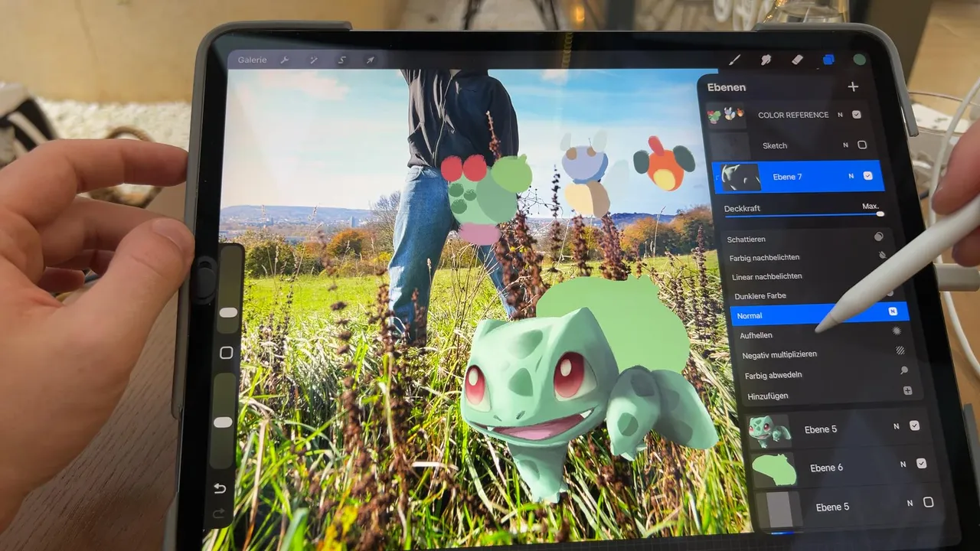Click the sidebar brush size slider

(x=227, y=289)
